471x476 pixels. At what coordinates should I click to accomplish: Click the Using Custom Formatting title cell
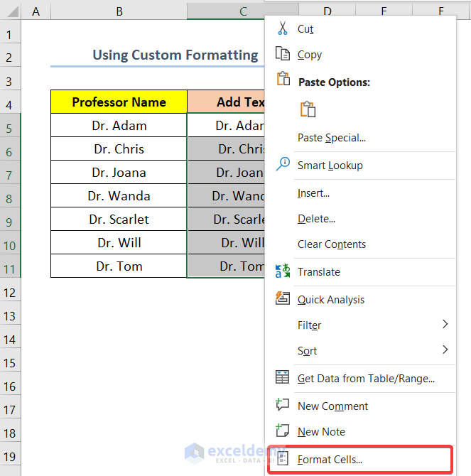(x=158, y=55)
